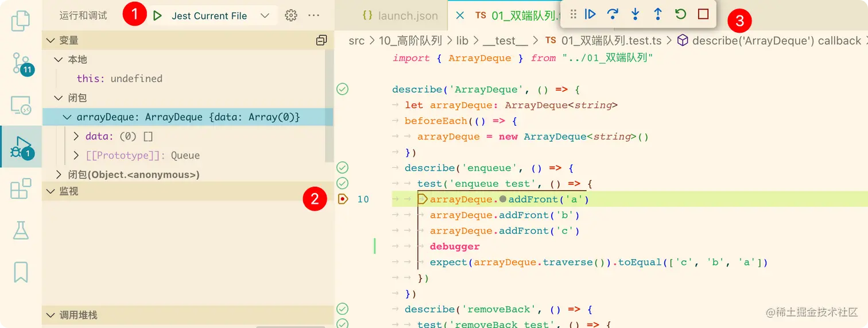The image size is (868, 328).
Task: Collapse the 变量 section
Action: [x=188, y=40]
